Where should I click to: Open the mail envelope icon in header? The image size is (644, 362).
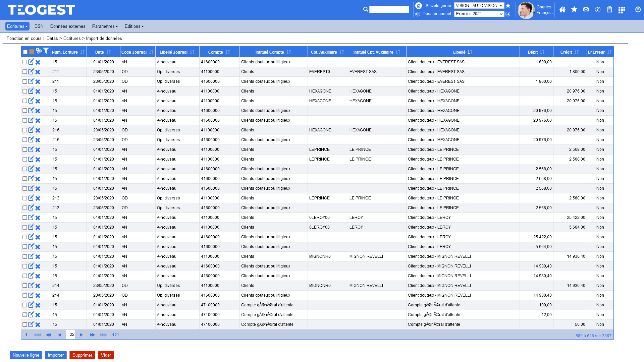tap(586, 10)
